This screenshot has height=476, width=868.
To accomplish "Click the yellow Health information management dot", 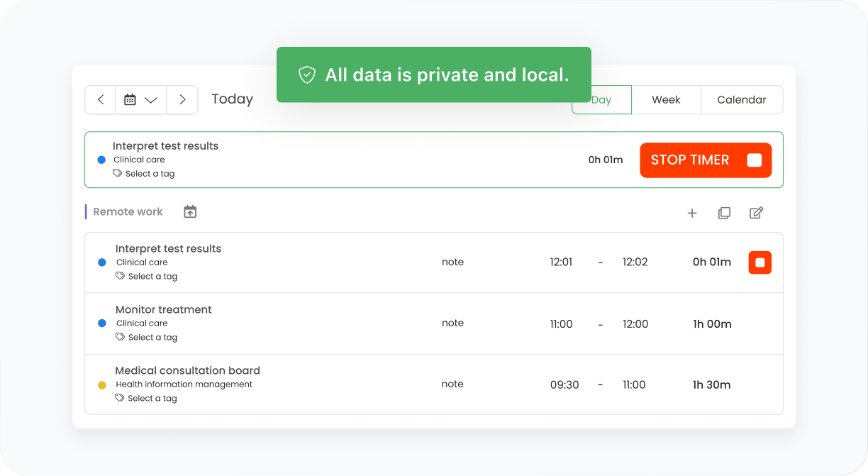I will (102, 385).
